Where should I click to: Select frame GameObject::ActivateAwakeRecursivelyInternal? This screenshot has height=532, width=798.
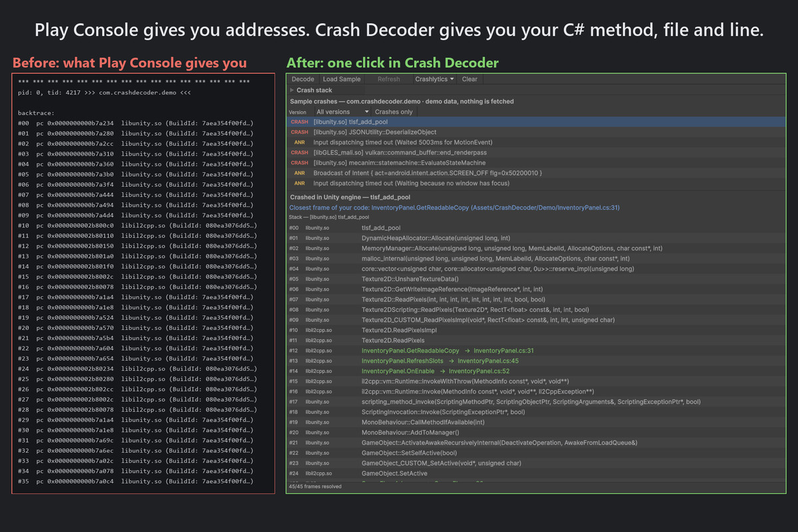(x=537, y=443)
